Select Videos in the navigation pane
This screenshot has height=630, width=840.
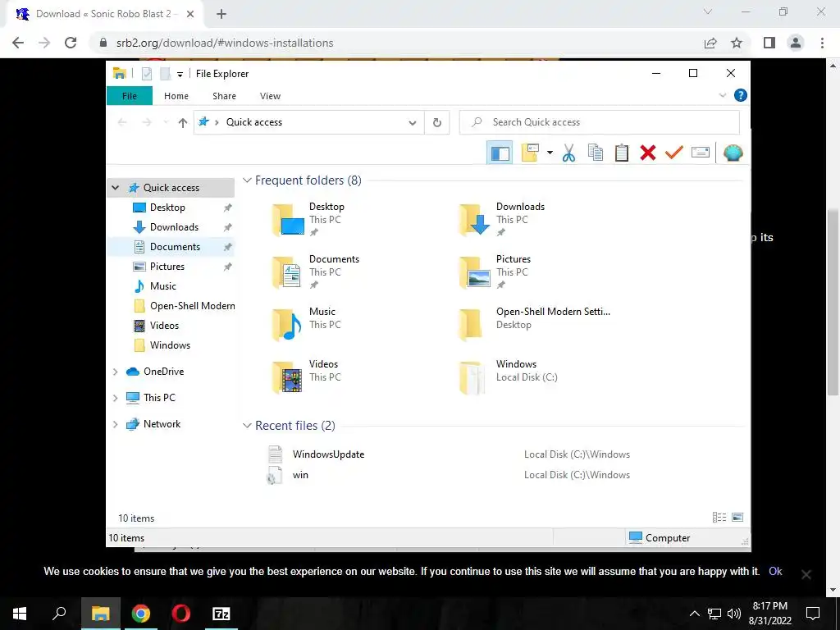click(164, 326)
